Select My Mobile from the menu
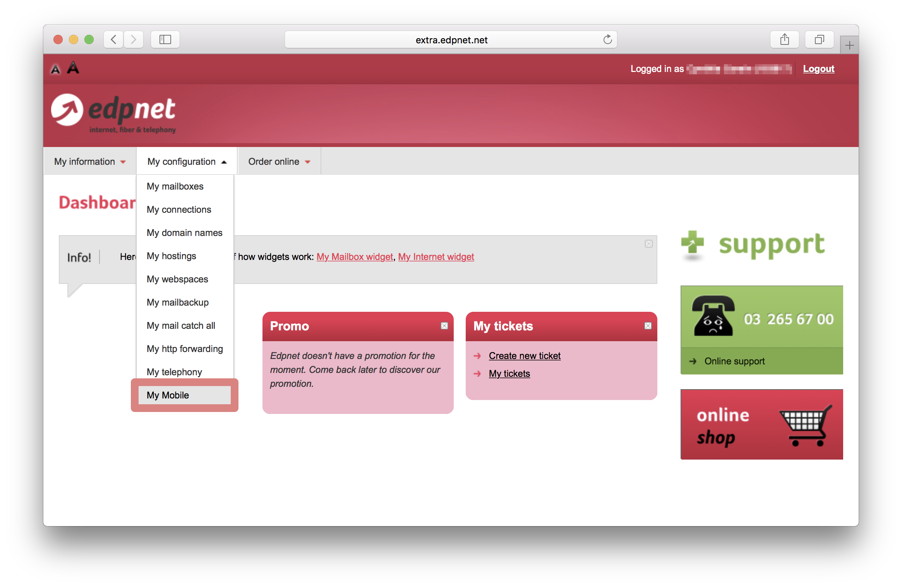 168,395
